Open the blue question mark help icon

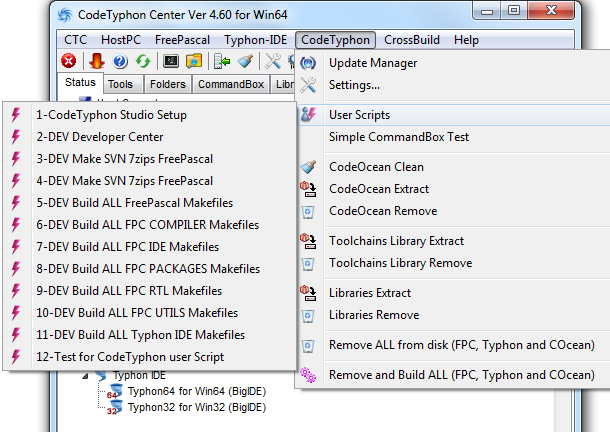point(120,61)
